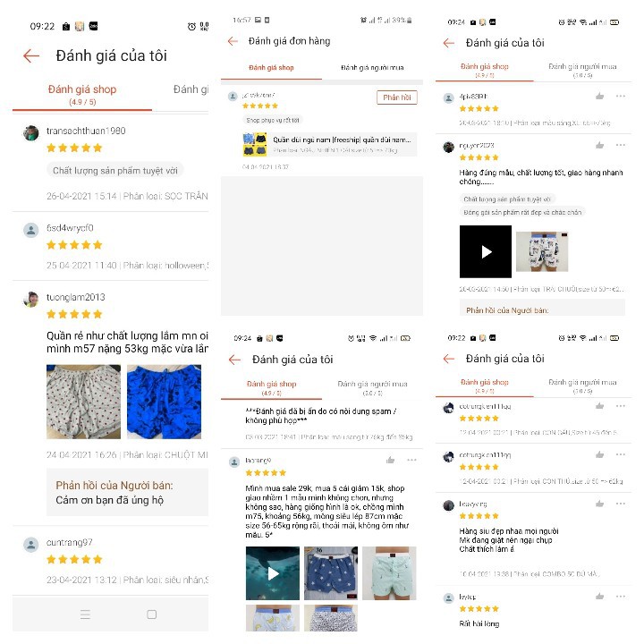Select large 'Đánh giá shop (4.9 / 5)' tab
644x644 pixels.
click(x=82, y=95)
